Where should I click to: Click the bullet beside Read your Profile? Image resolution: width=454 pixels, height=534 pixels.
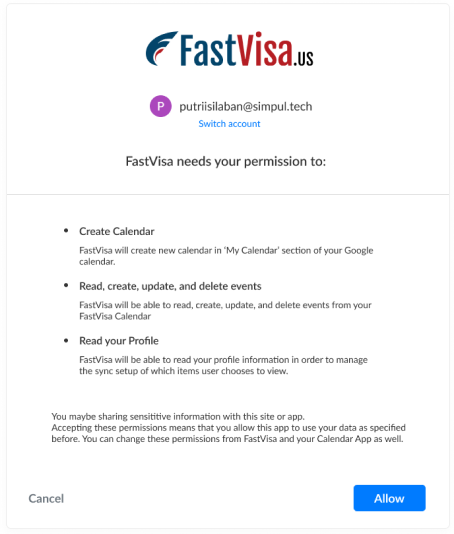(x=66, y=340)
